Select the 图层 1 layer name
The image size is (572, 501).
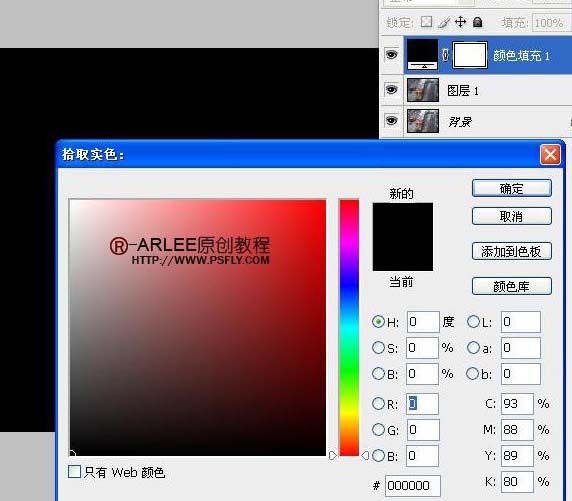[463, 90]
